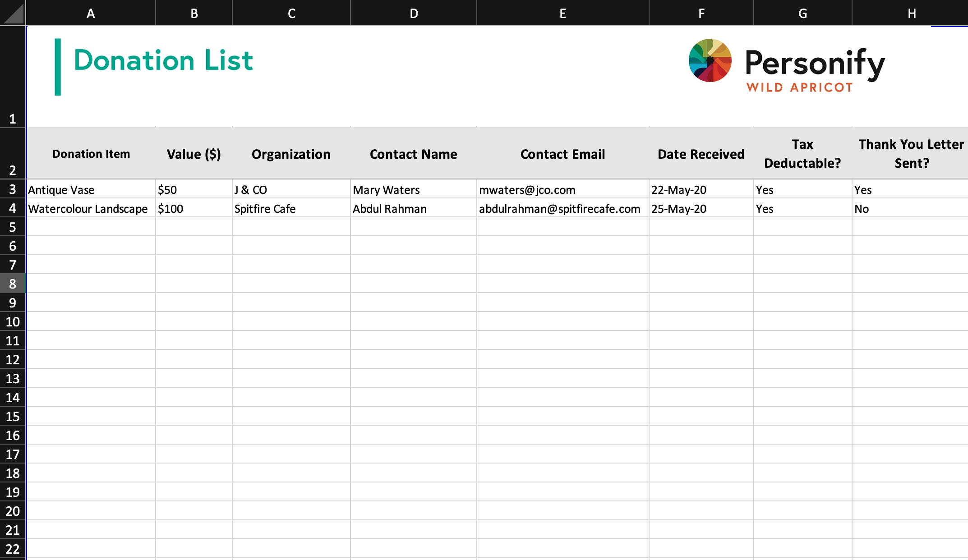Select the Watercolour Landscape cell
Image resolution: width=968 pixels, height=560 pixels.
pos(91,208)
